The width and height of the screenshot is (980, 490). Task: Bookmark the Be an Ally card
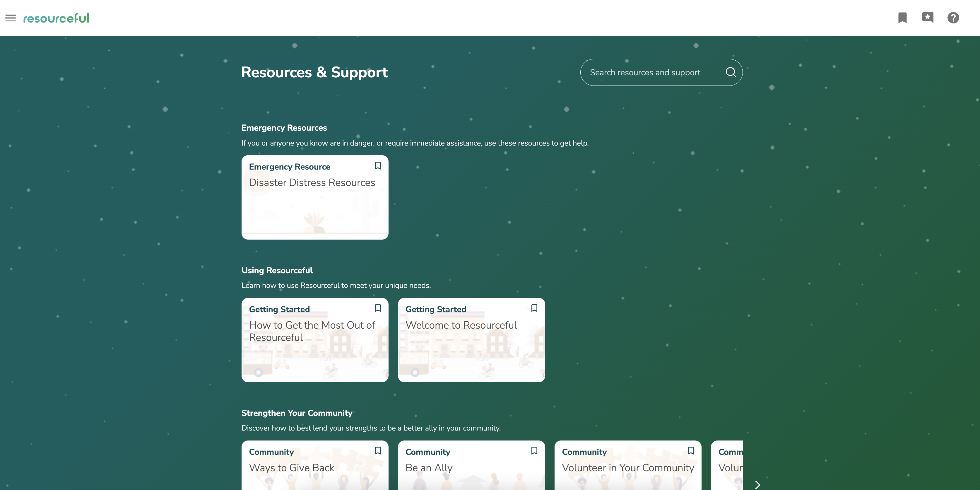point(534,451)
